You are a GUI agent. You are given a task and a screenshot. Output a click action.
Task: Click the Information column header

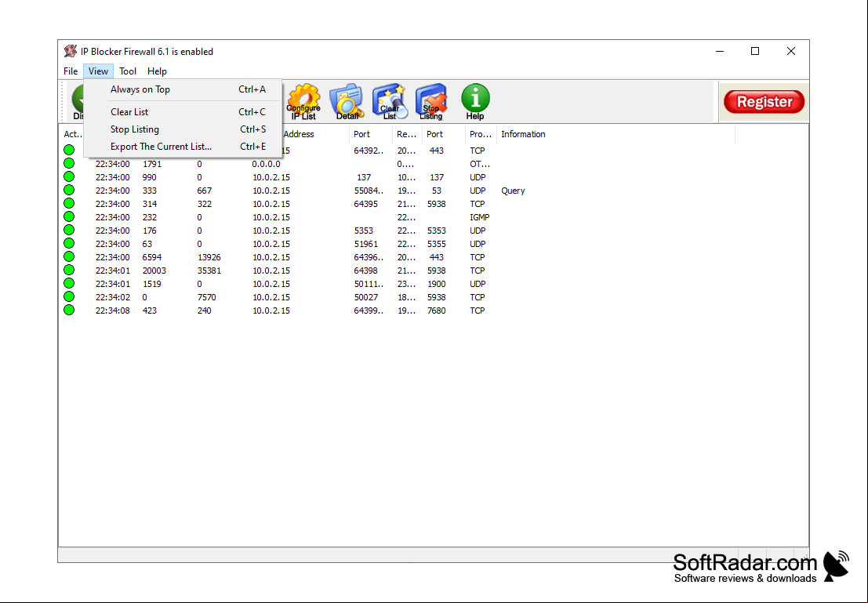616,134
